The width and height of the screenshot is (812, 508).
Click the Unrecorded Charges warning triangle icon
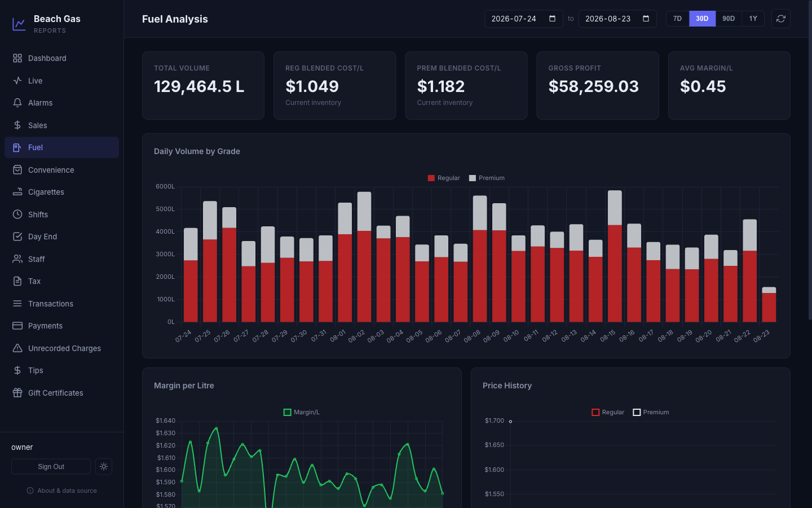coord(17,348)
